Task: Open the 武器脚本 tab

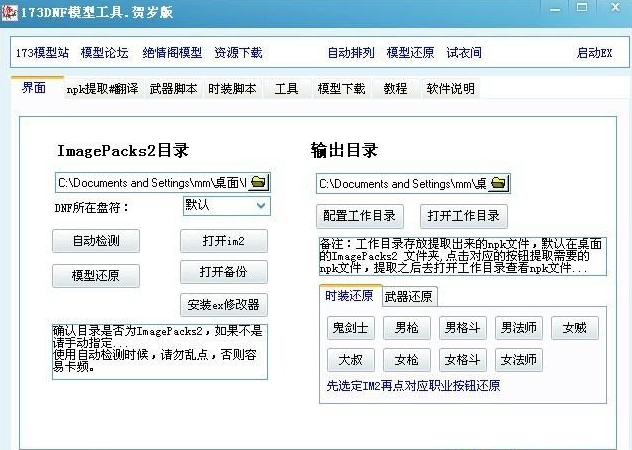Action: pos(173,89)
